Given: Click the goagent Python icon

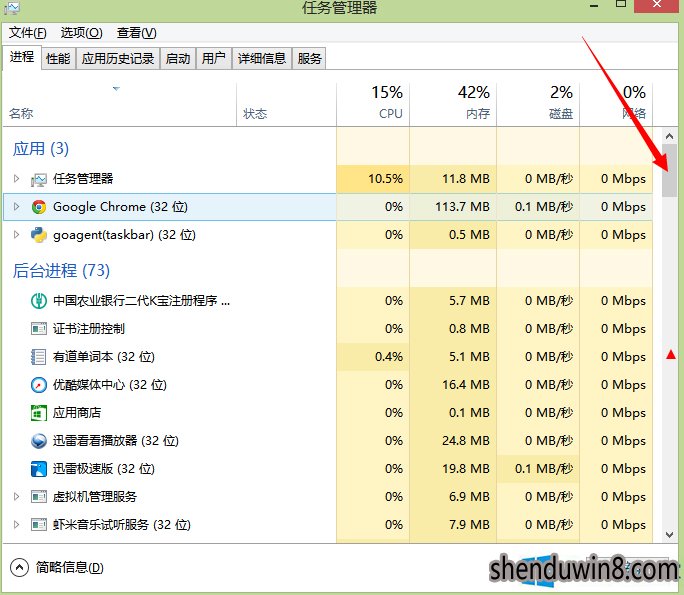Looking at the screenshot, I should pyautogui.click(x=39, y=235).
